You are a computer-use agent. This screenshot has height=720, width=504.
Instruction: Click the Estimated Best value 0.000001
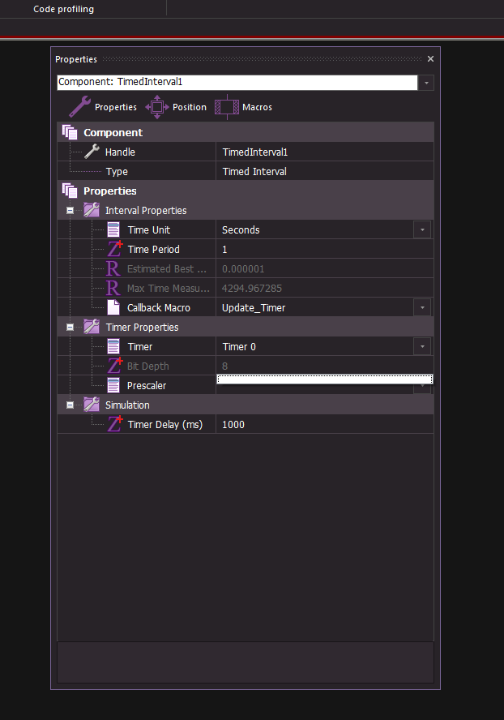(243, 269)
